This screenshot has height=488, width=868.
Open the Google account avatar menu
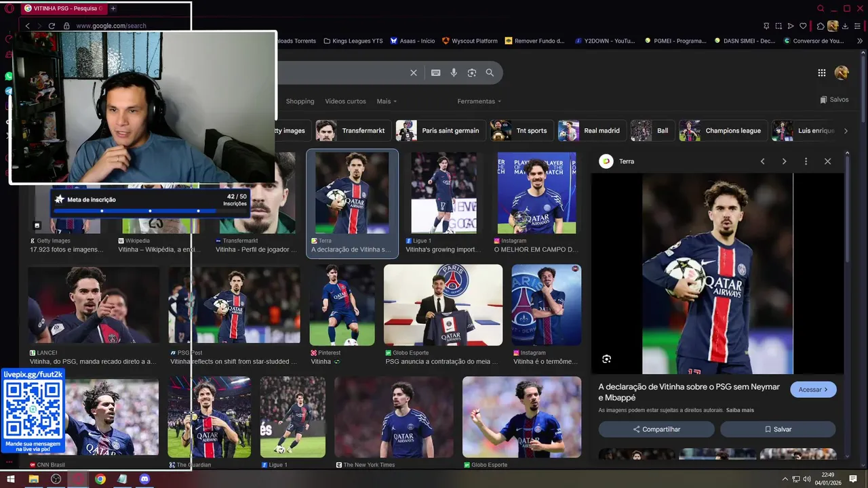[x=842, y=73]
